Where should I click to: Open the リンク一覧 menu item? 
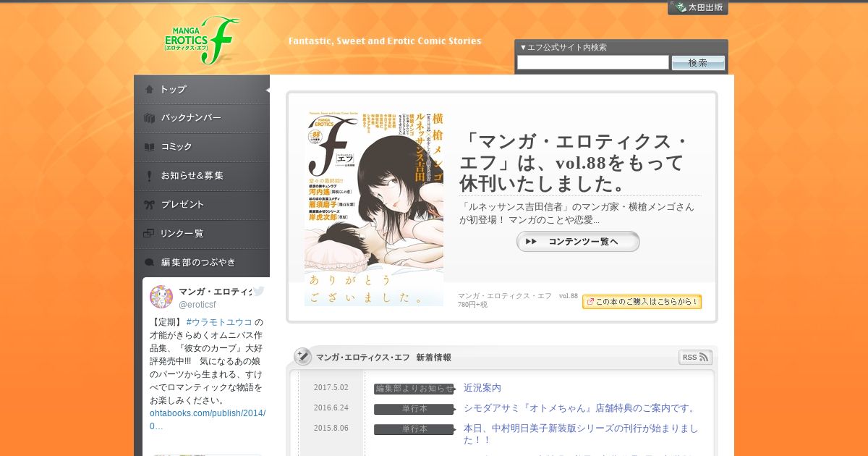pos(202,234)
